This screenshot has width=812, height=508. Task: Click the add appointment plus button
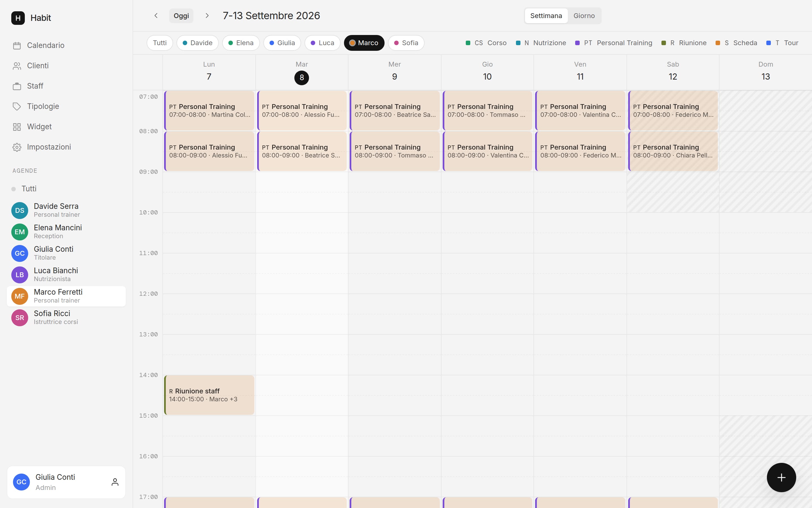[x=781, y=478]
